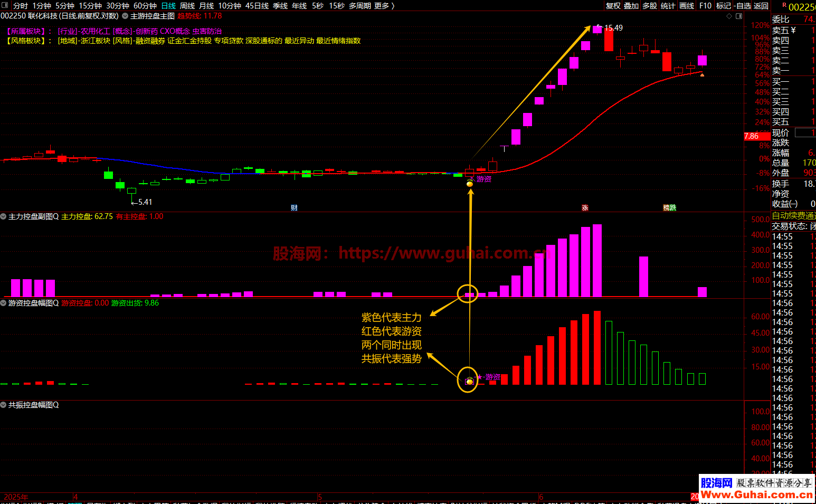Click the 15.49 high price label
816x504 pixels.
613,28
